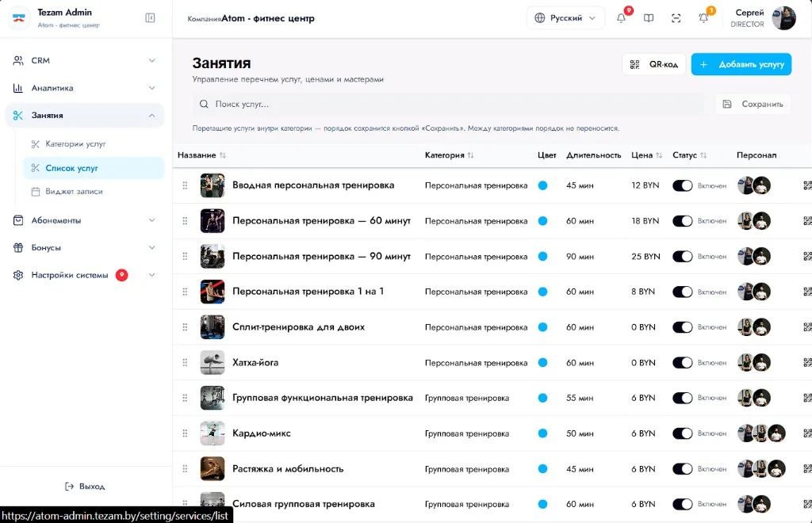Select Список услуг submenu item

click(x=94, y=168)
